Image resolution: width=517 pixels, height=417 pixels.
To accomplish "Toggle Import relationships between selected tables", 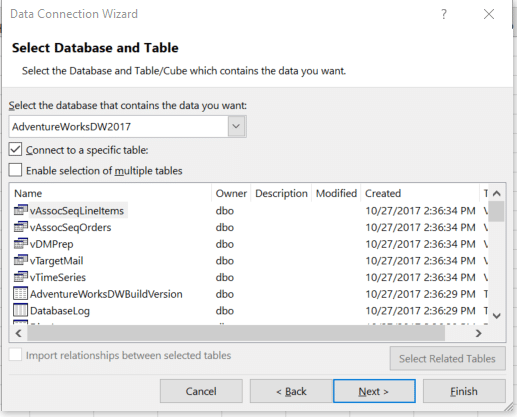I will [15, 355].
